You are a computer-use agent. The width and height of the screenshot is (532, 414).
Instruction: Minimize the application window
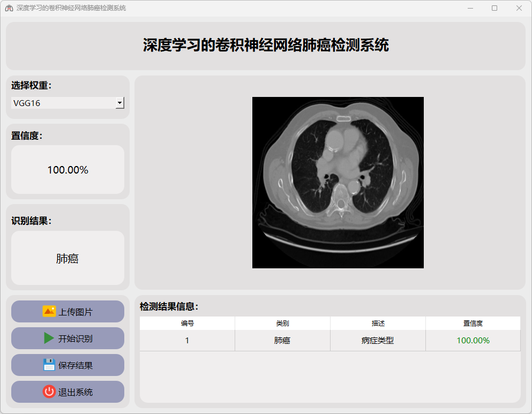pos(470,8)
